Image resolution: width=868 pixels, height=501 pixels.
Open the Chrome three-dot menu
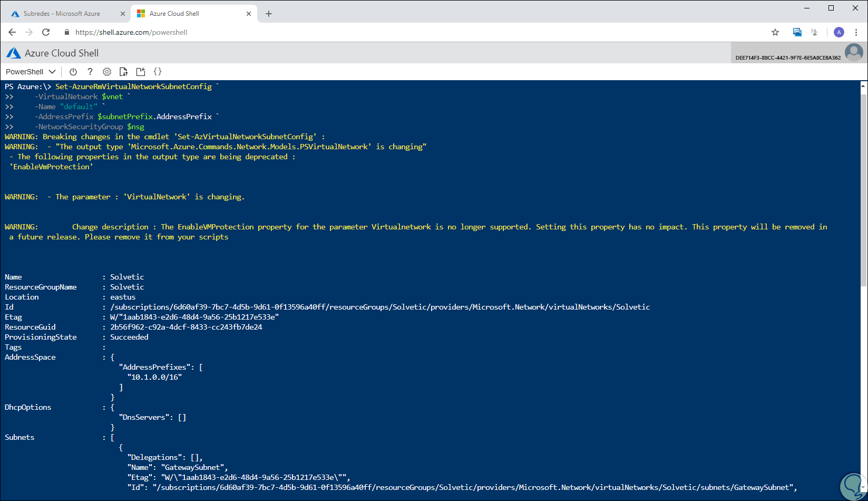(856, 32)
